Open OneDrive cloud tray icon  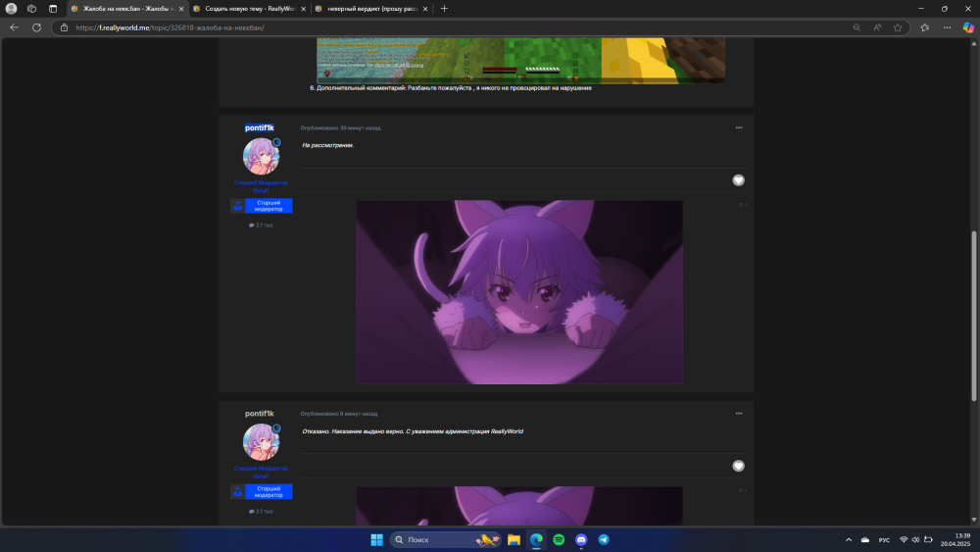865,539
